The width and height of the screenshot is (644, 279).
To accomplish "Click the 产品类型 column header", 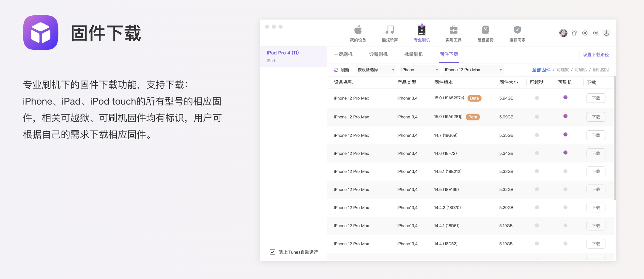I will point(407,82).
